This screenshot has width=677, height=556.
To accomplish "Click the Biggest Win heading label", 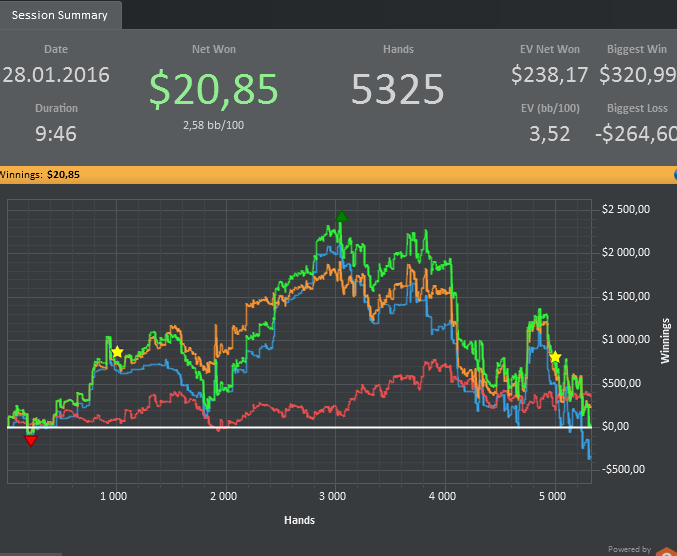I will point(637,49).
